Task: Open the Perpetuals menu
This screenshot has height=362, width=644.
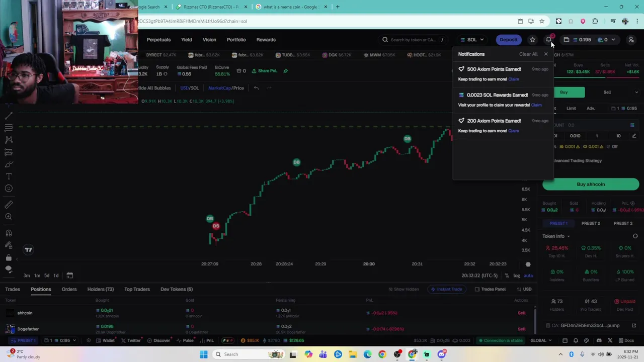Action: pos(158,40)
